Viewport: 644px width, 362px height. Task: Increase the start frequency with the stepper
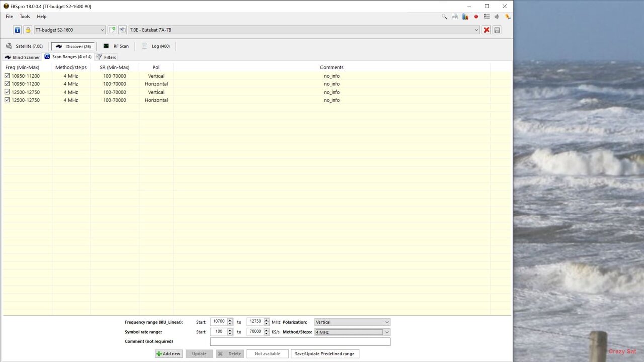[x=230, y=320]
